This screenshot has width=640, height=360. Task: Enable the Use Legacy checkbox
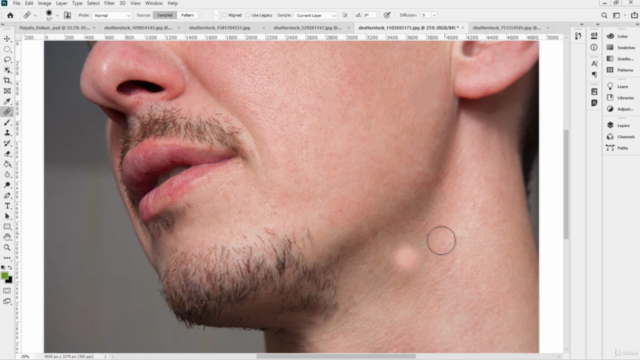tap(247, 15)
